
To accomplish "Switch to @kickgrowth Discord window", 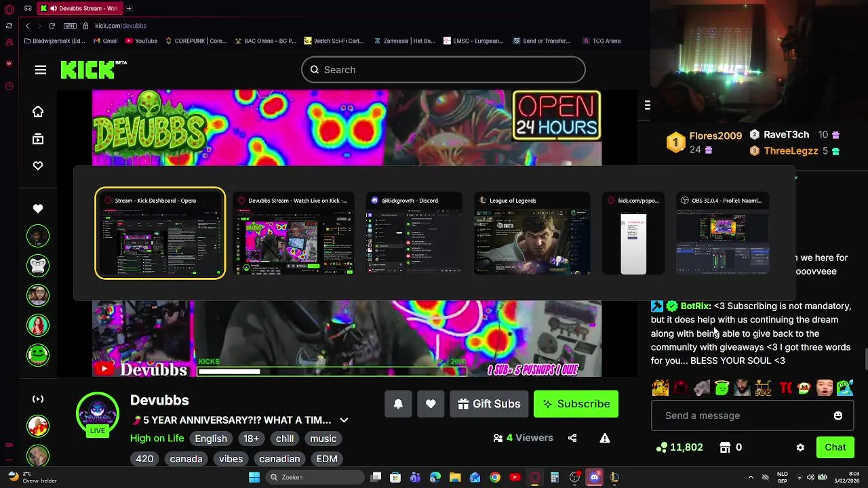I will click(414, 233).
